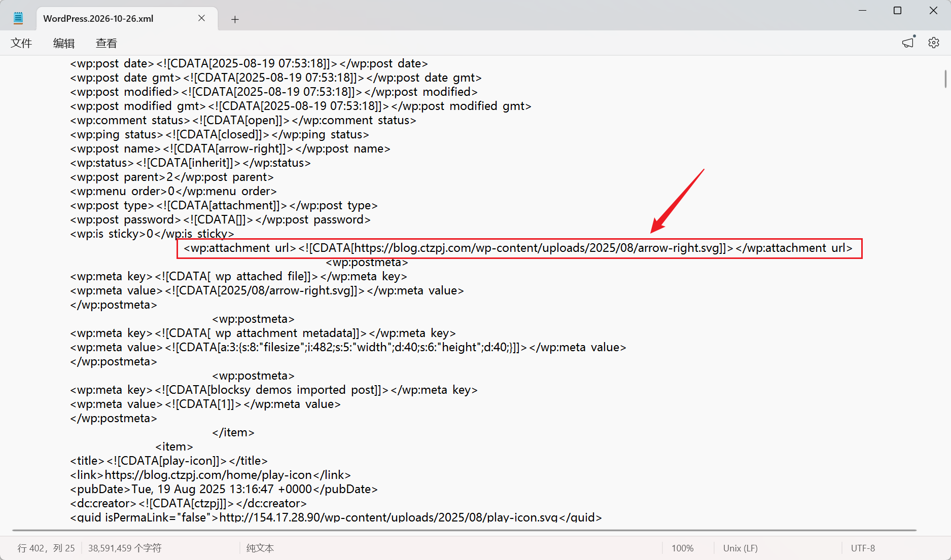The width and height of the screenshot is (951, 560).
Task: Click the _wp_attachment_metadata meta key line
Action: tap(263, 333)
